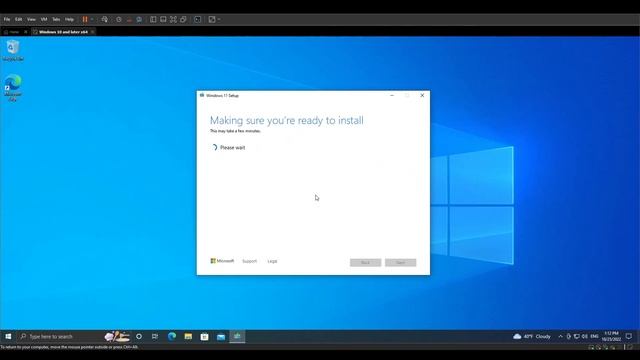The image size is (640, 360).
Task: Click the search highlights illustration in the search box
Action: click(x=117, y=336)
